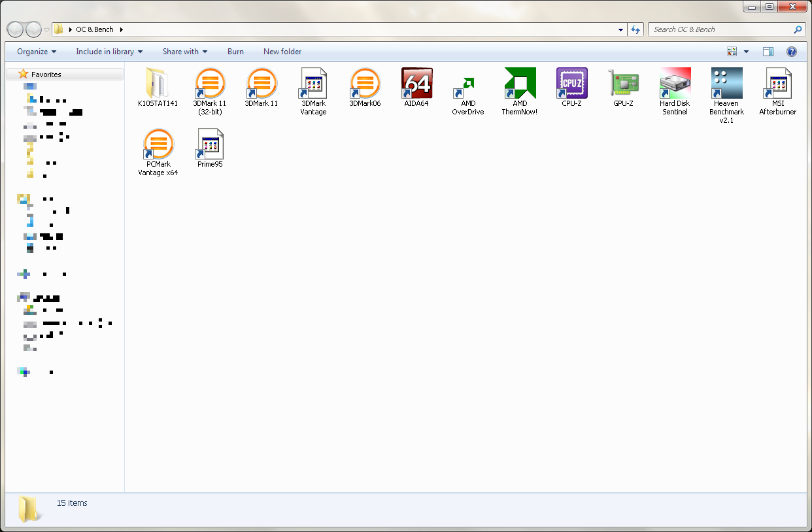This screenshot has width=812, height=532.
Task: Select the Prime95 shortcut icon
Action: pyautogui.click(x=209, y=144)
